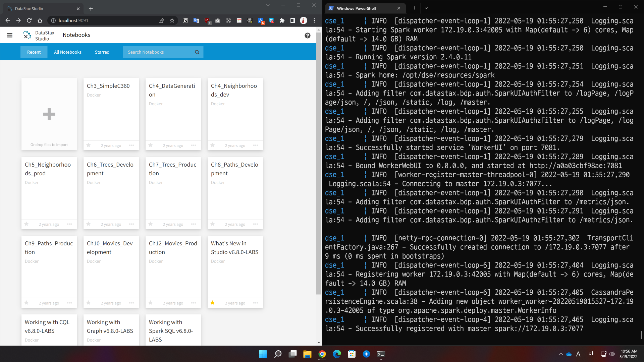Image resolution: width=644 pixels, height=362 pixels.
Task: Open File Explorer from the taskbar
Action: 307,354
